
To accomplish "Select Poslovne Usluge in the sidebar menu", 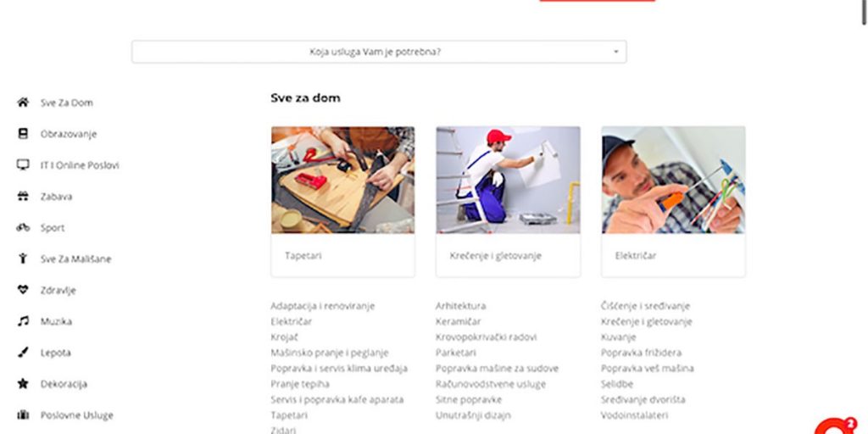I will click(x=76, y=415).
